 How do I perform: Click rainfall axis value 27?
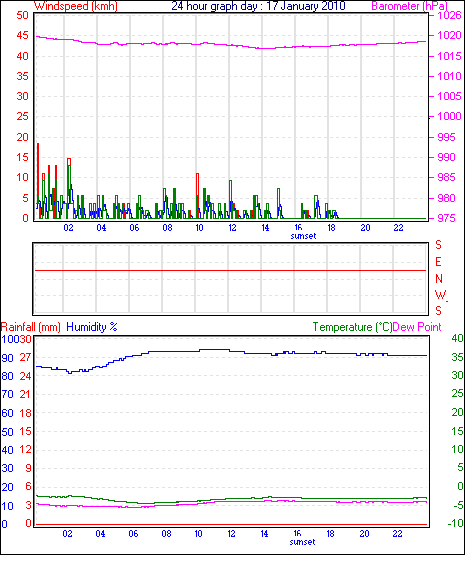[x=26, y=358]
